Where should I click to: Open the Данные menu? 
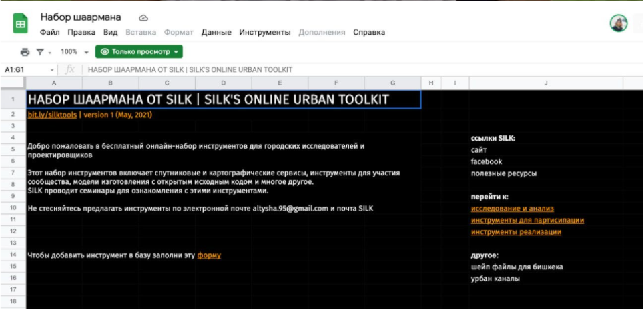point(216,33)
